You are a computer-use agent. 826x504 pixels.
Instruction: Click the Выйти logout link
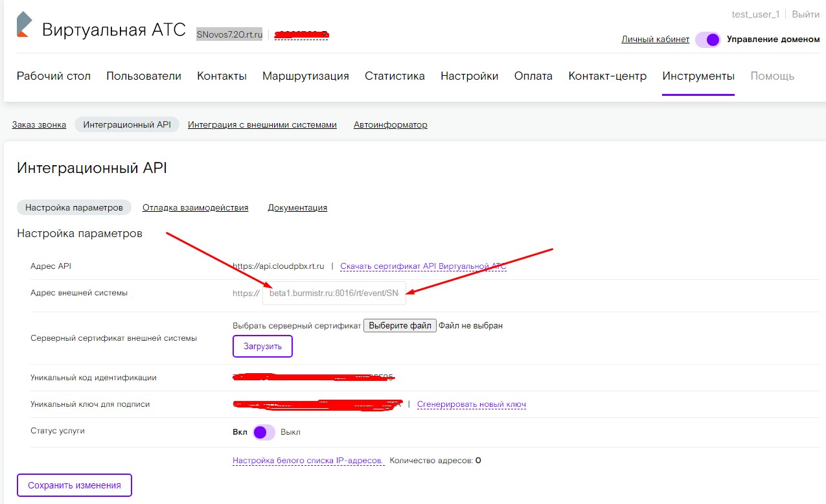pyautogui.click(x=805, y=14)
